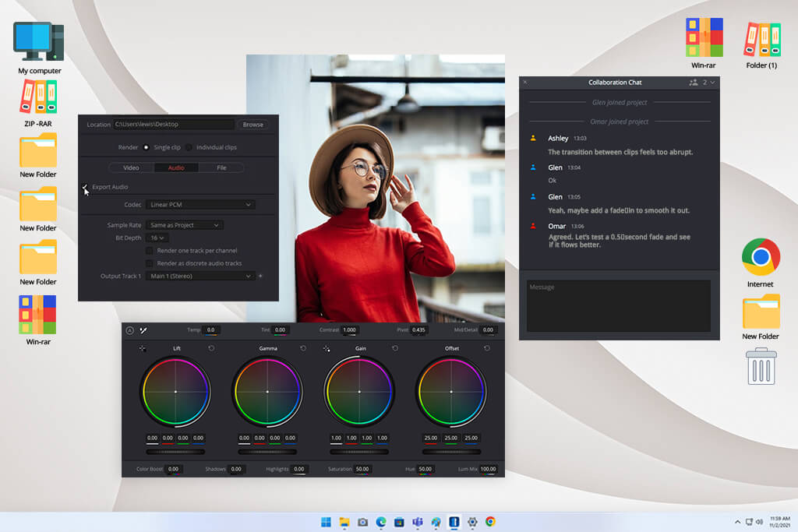
Task: Switch to the Audio tab
Action: [176, 167]
